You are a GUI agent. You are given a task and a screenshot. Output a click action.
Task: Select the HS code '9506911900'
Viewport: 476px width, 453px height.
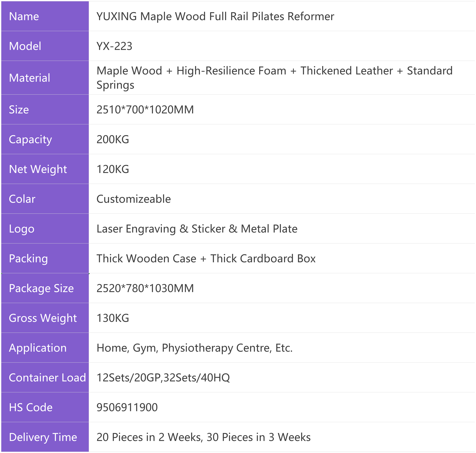(x=127, y=407)
